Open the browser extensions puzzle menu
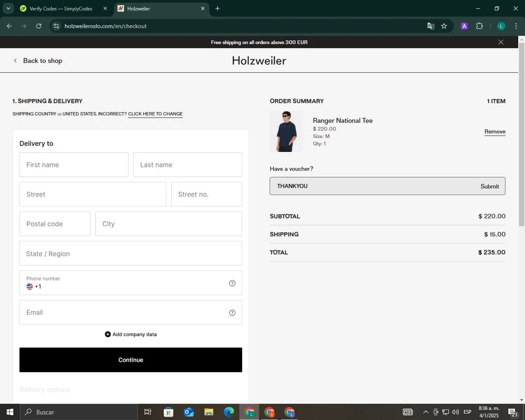525x420 pixels. point(479,26)
